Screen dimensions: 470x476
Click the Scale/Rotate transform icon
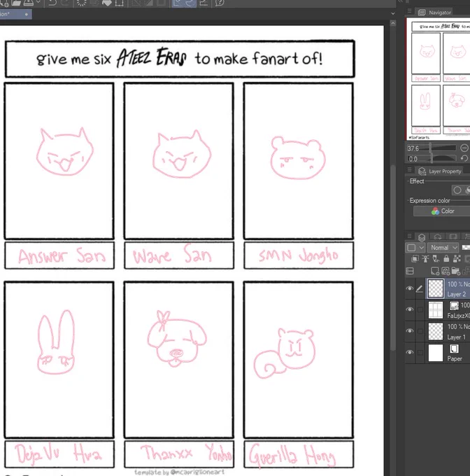click(119, 3)
